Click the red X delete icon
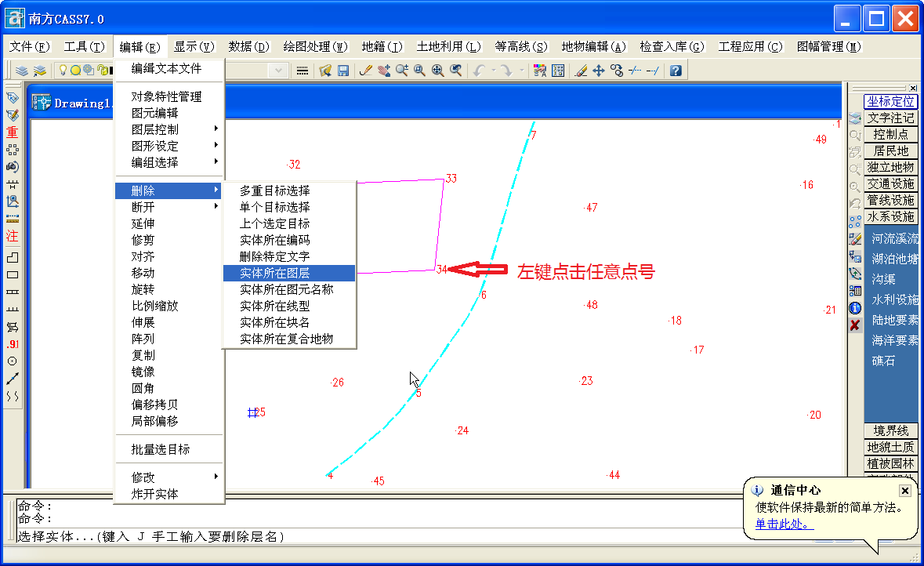The height and width of the screenshot is (566, 924). pos(855,325)
